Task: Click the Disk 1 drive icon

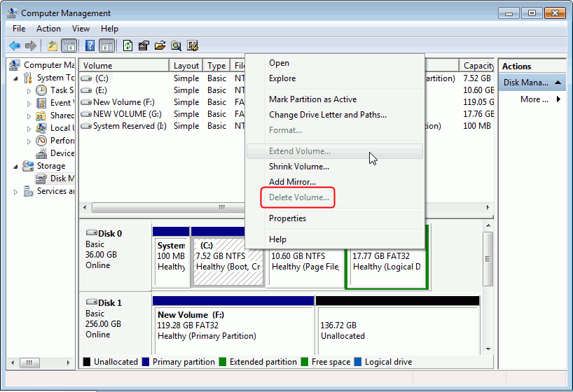Action: (x=91, y=302)
